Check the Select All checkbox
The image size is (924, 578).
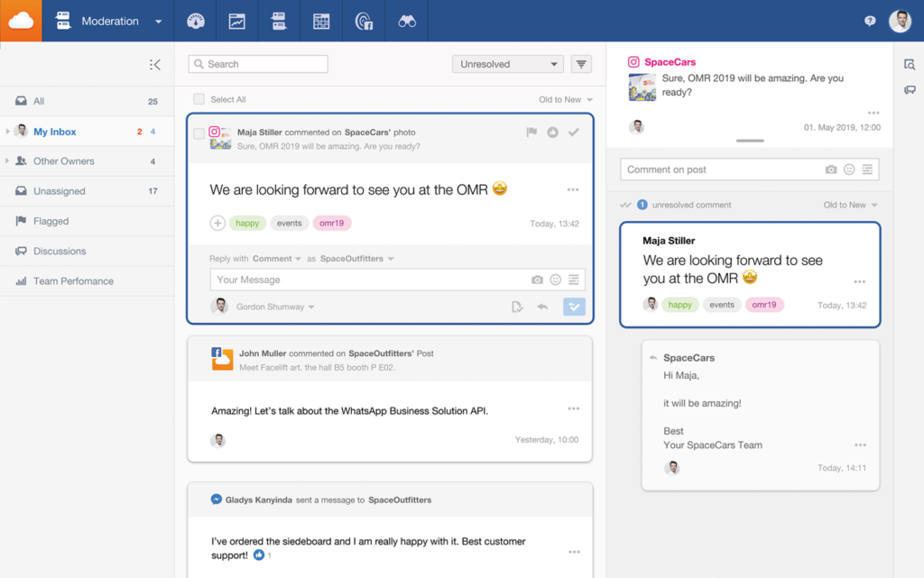click(199, 99)
